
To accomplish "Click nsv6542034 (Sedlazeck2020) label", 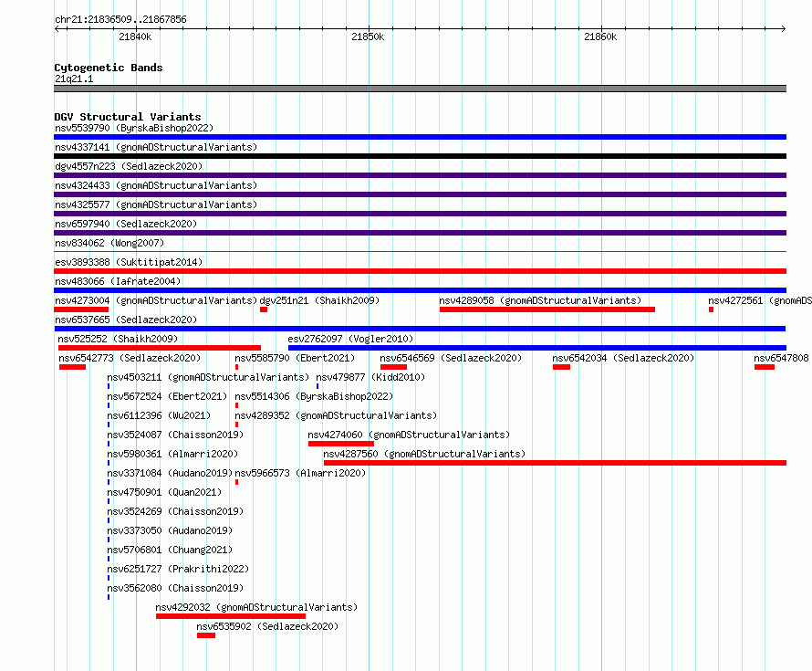I will [x=623, y=358].
